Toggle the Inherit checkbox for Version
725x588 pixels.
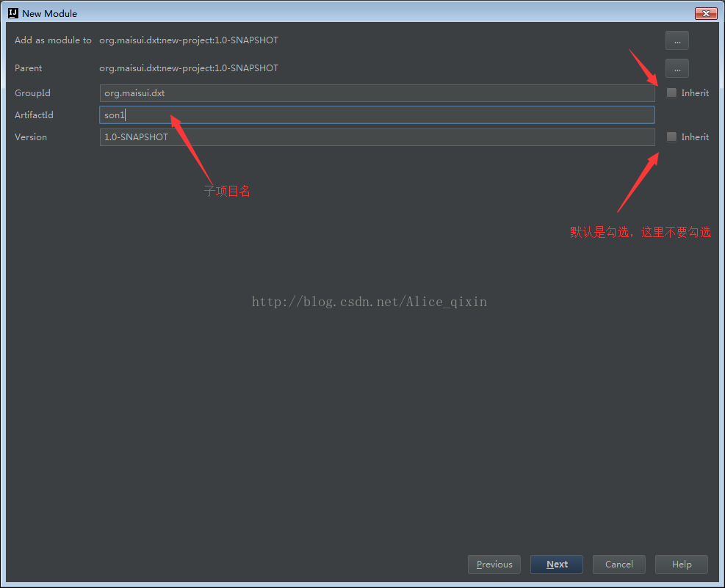tap(671, 137)
